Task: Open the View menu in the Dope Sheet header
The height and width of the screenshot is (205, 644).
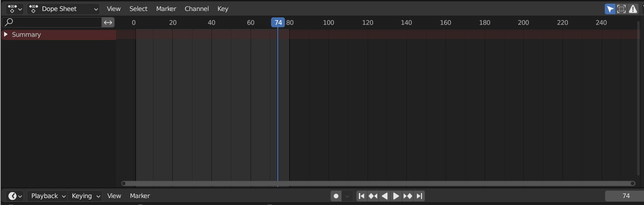Action: coord(113,9)
